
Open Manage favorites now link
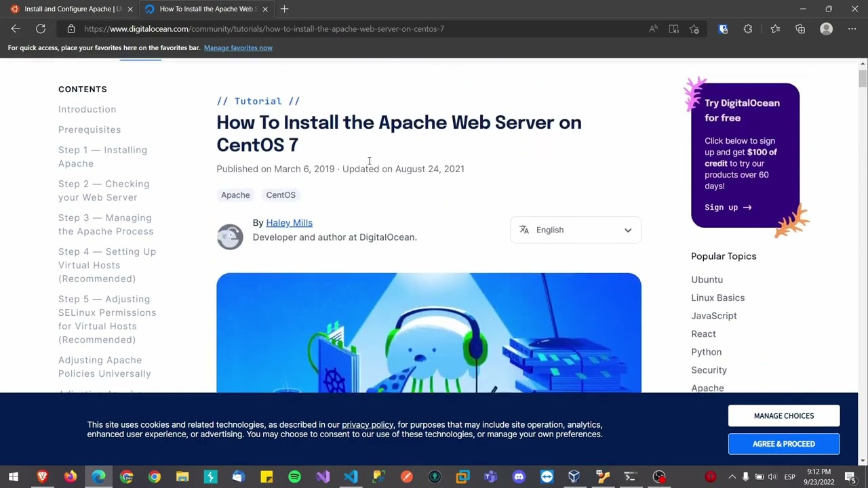click(x=238, y=48)
